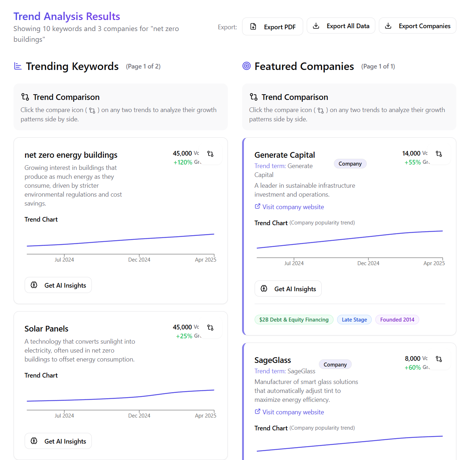Click the Company badge on Generate Capital

click(350, 164)
